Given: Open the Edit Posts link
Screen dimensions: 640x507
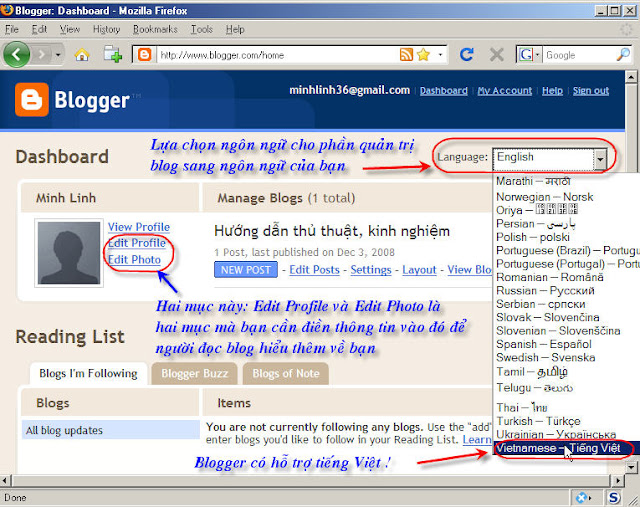Looking at the screenshot, I should (314, 270).
